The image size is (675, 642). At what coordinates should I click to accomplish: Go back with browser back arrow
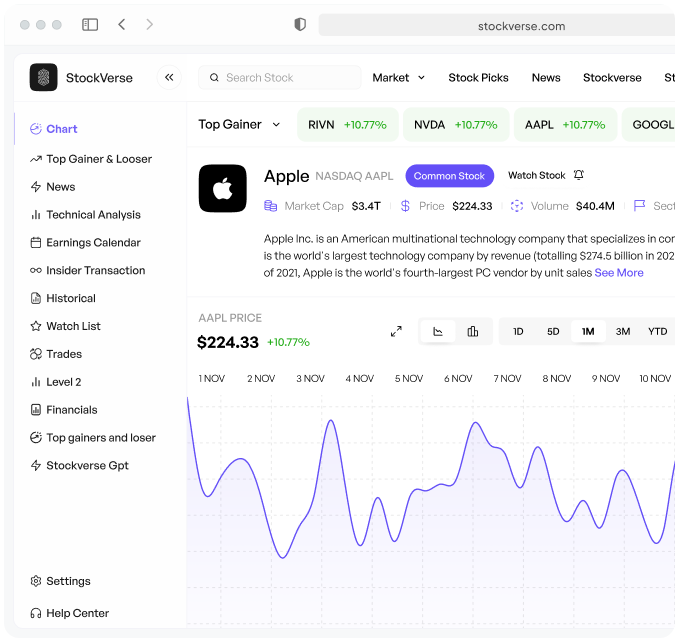coord(122,25)
